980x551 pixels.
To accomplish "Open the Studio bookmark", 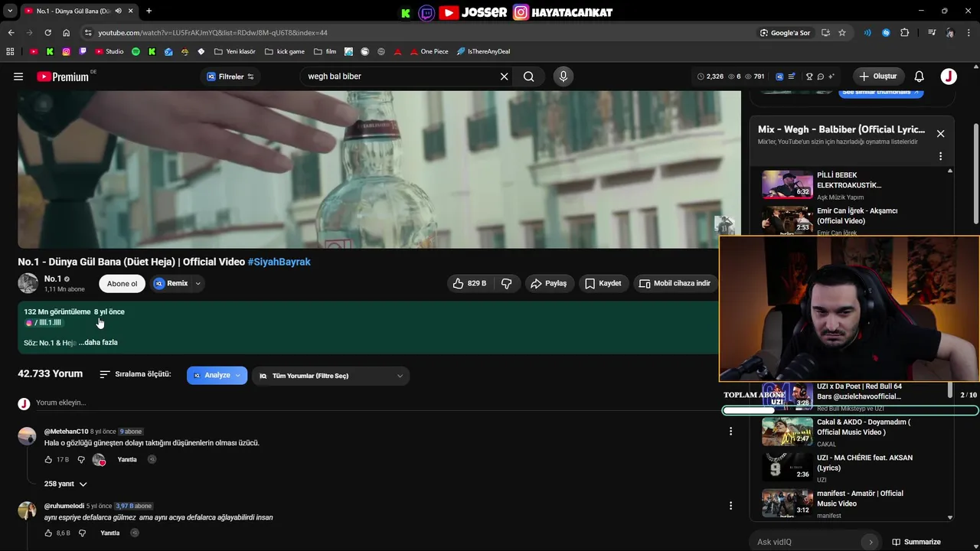I will click(109, 51).
